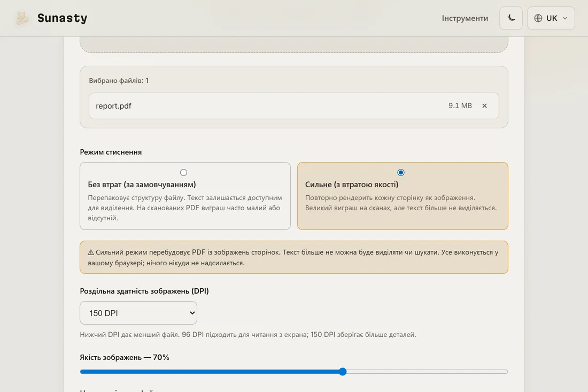Select the Без втрат radio button
Image resolution: width=588 pixels, height=392 pixels.
(x=183, y=173)
